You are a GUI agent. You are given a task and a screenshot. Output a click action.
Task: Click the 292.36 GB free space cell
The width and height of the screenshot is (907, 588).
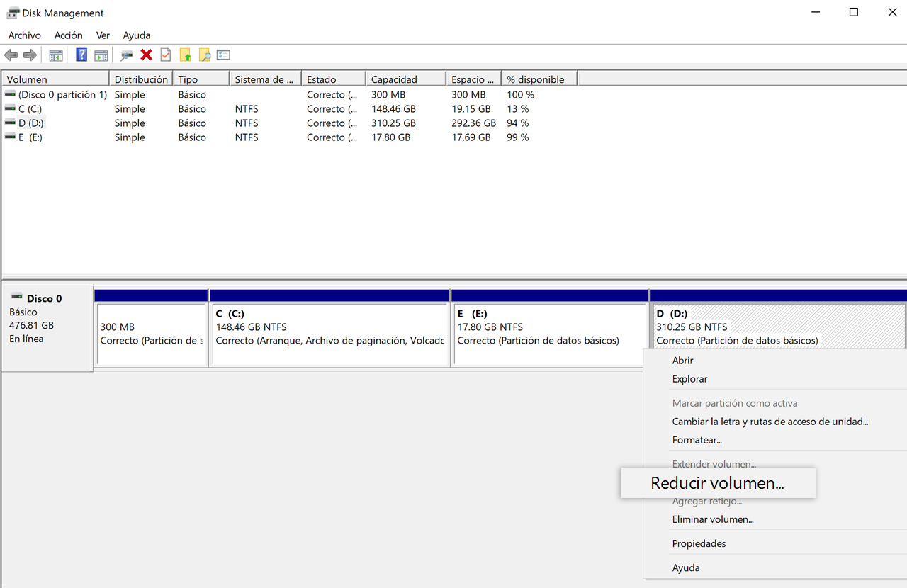tap(473, 123)
